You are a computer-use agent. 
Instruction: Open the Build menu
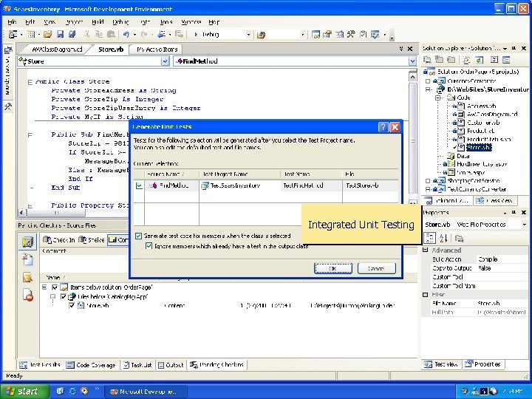[98, 22]
